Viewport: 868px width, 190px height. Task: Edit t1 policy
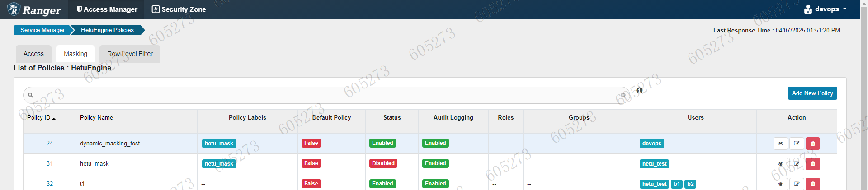[x=797, y=184]
